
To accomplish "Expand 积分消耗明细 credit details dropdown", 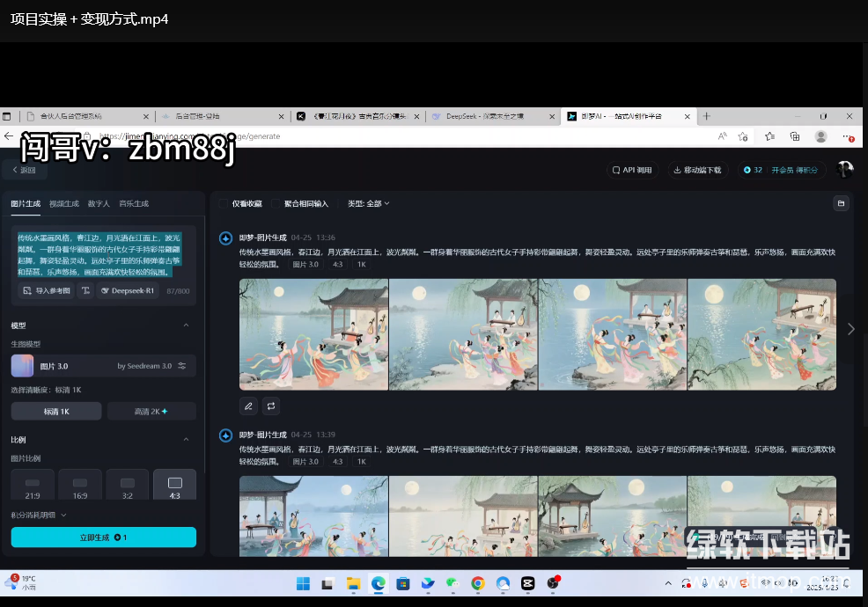I will click(x=39, y=515).
